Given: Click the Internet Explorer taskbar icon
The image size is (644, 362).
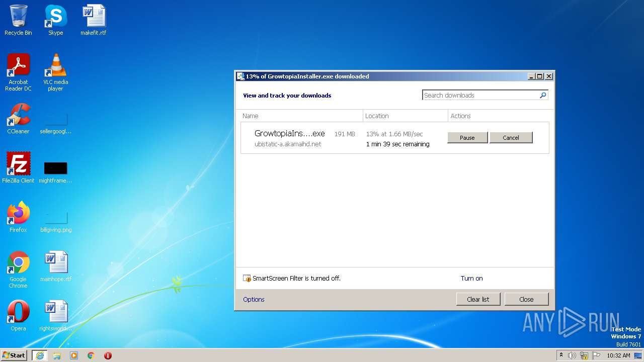Looking at the screenshot, I should coord(39,355).
